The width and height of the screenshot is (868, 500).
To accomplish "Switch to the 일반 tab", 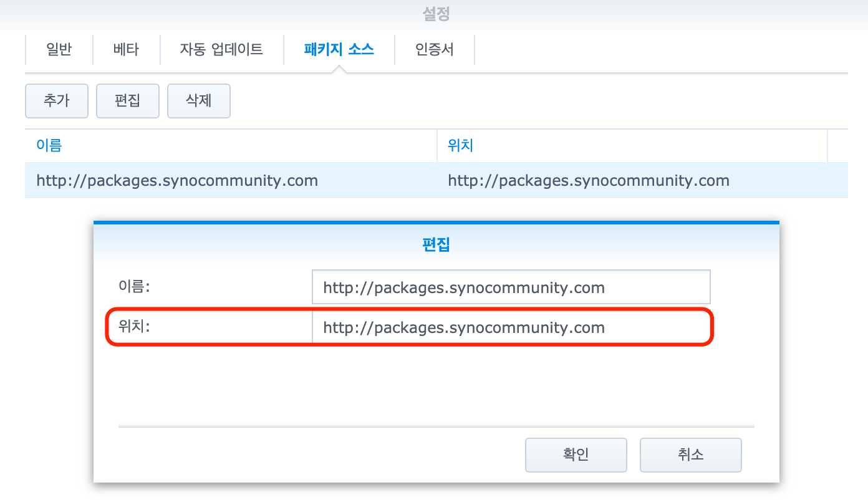I will [x=59, y=50].
